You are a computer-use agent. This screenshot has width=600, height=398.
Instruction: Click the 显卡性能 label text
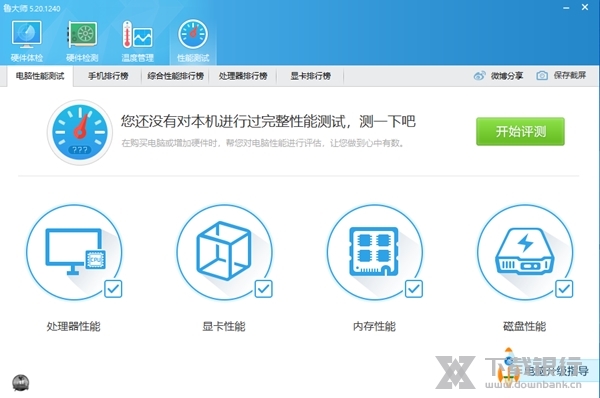(224, 326)
